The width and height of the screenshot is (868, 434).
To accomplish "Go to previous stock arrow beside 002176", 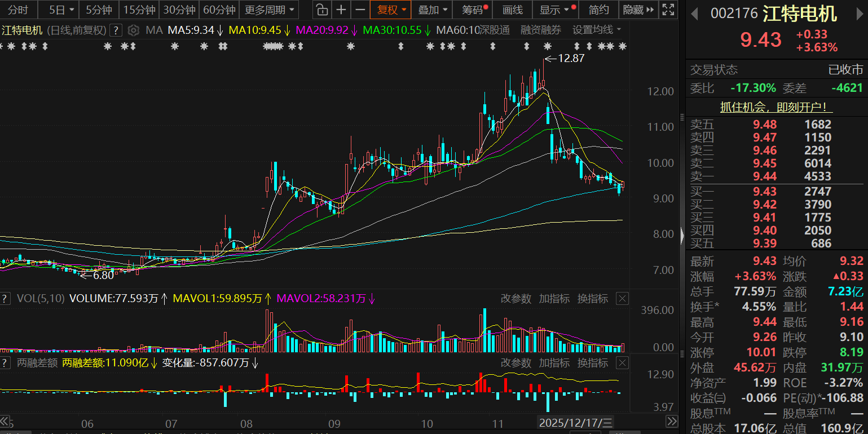I will pyautogui.click(x=695, y=14).
